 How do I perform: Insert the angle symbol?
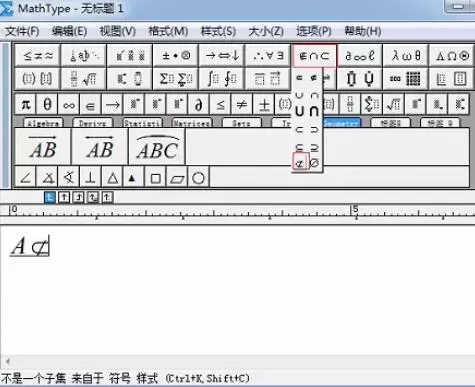click(26, 177)
